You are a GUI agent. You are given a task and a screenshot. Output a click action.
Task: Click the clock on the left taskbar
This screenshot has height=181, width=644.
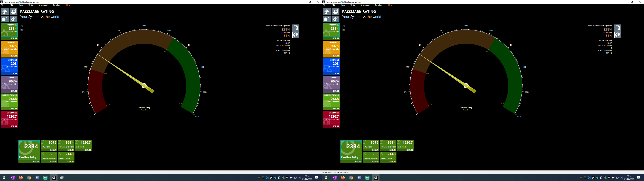tap(307, 178)
